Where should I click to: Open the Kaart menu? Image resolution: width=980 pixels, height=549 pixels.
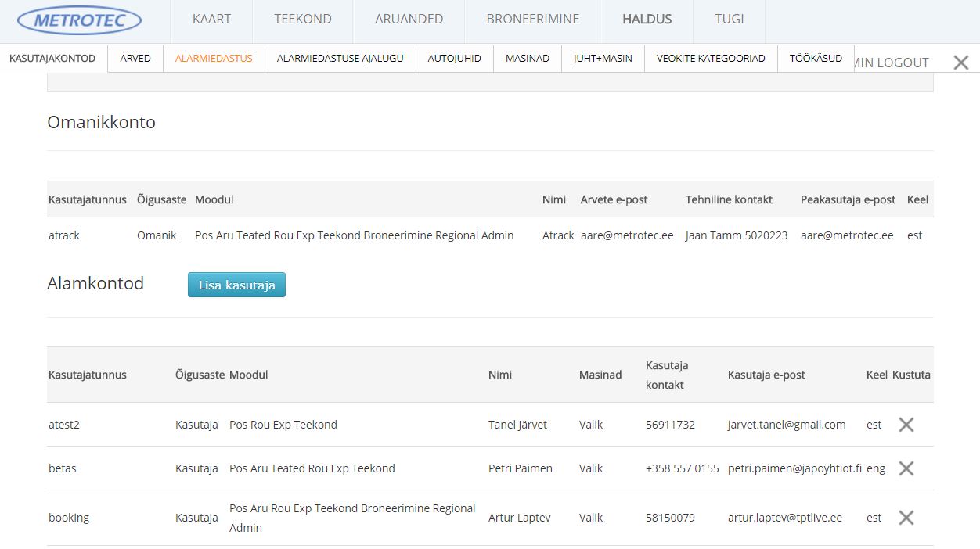tap(211, 19)
